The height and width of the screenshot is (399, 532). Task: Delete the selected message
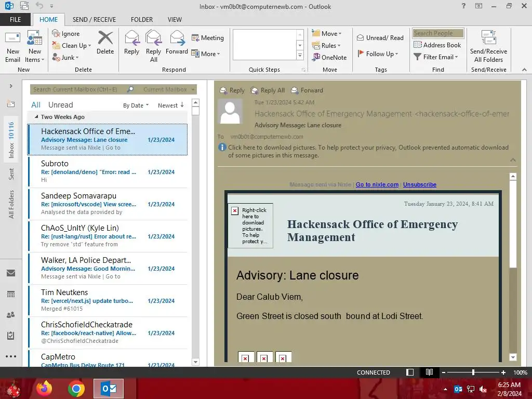tap(105, 43)
